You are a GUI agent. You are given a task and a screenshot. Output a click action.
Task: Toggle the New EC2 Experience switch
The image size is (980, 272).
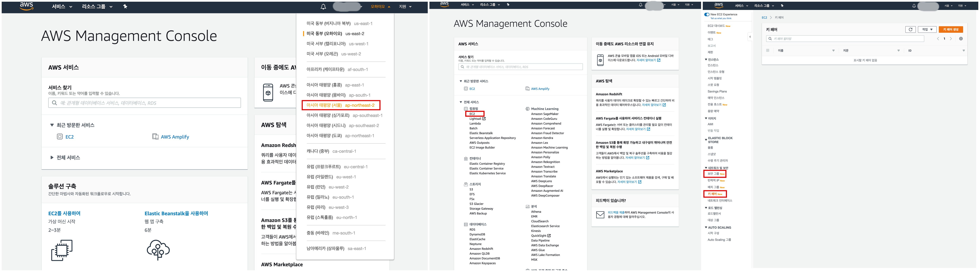pos(706,15)
